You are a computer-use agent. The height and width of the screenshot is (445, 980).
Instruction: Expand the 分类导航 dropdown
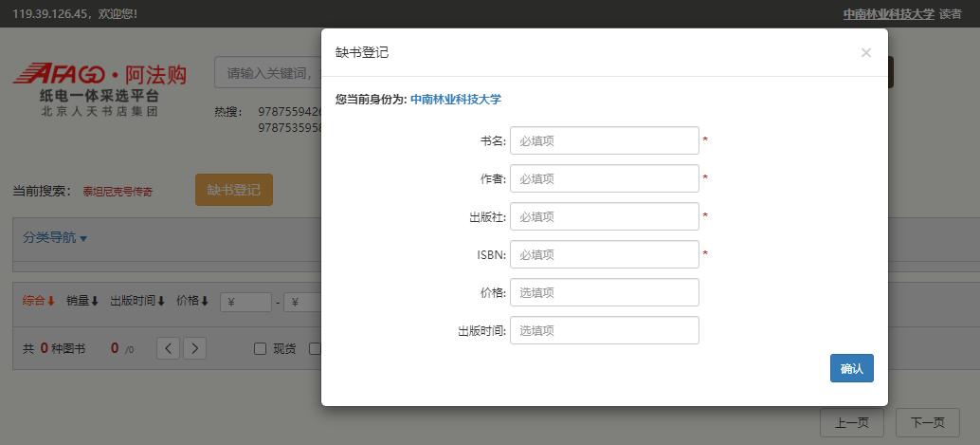click(x=55, y=238)
